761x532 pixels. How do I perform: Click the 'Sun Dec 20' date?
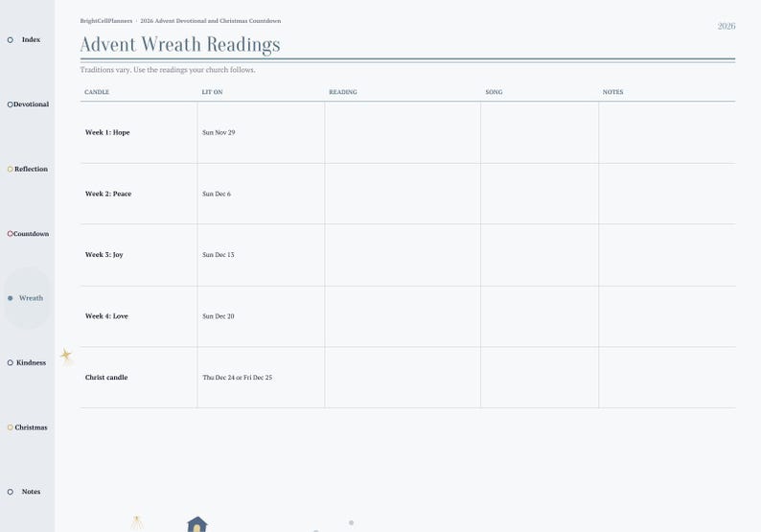tap(219, 316)
